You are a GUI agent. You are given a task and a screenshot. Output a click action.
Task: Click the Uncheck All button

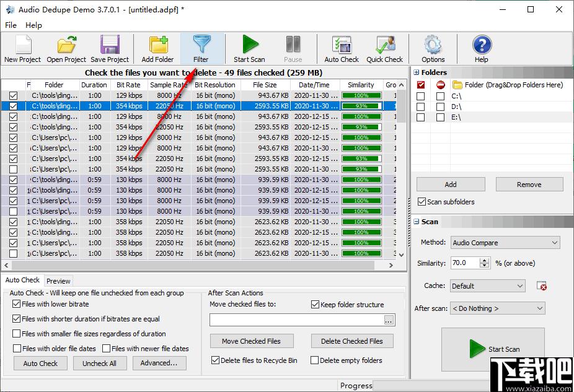coord(99,363)
